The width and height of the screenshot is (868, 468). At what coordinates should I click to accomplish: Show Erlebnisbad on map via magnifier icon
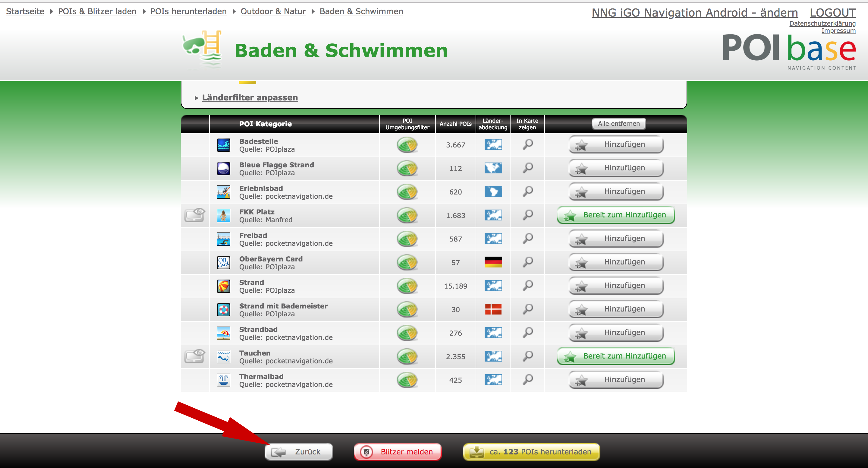(527, 191)
